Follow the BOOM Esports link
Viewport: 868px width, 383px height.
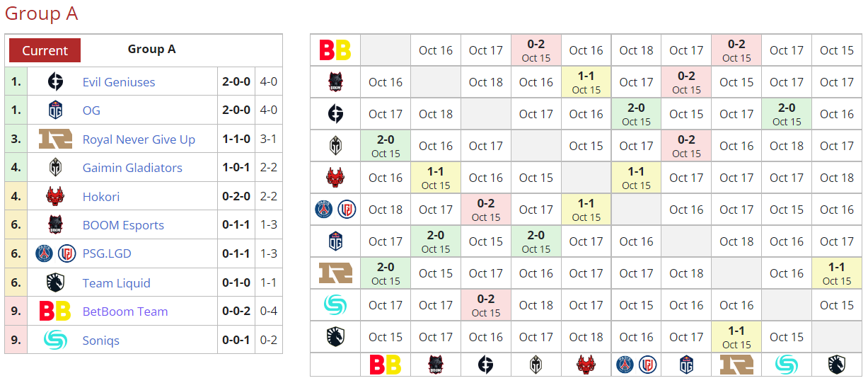click(x=123, y=225)
